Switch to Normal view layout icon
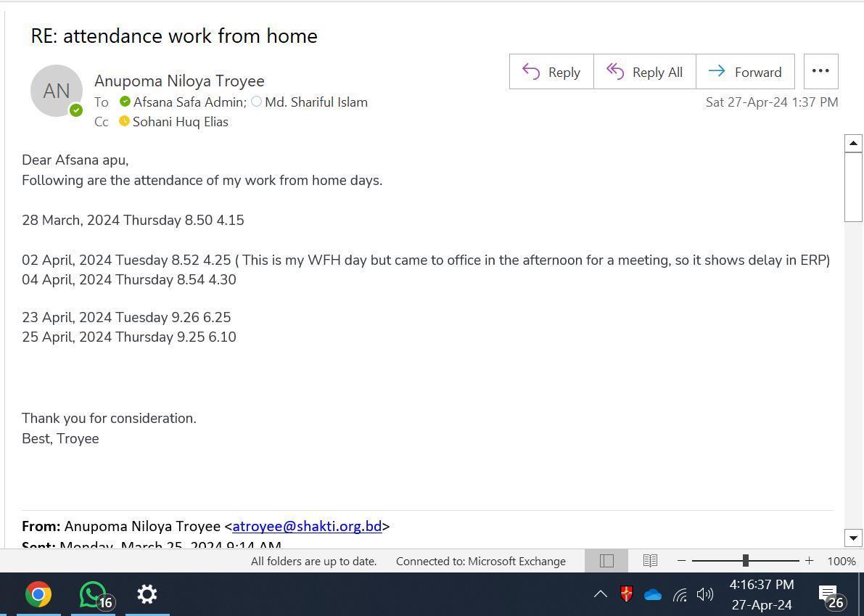The image size is (864, 616). [606, 561]
